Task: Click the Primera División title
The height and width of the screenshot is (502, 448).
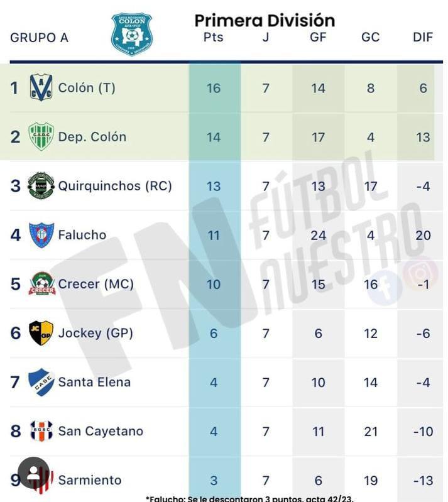Action: (265, 20)
